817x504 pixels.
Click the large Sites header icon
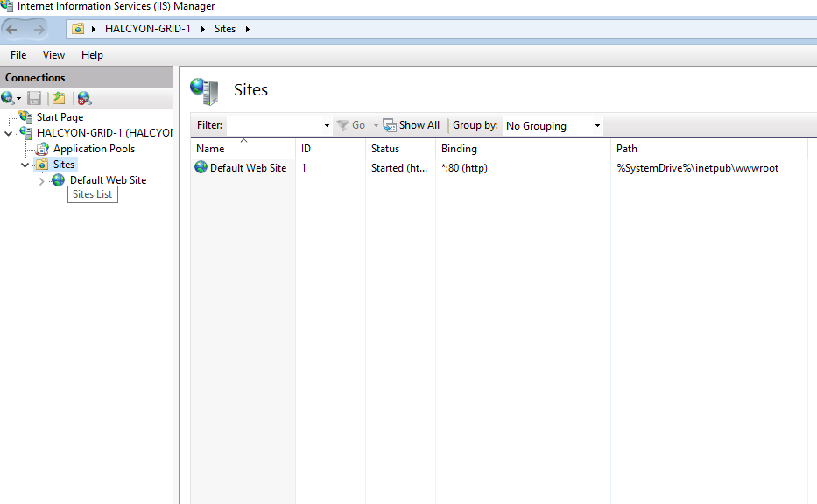click(x=204, y=91)
